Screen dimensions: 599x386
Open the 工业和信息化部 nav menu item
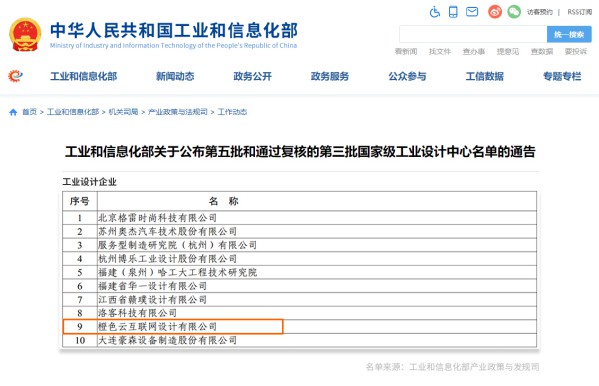pos(84,76)
